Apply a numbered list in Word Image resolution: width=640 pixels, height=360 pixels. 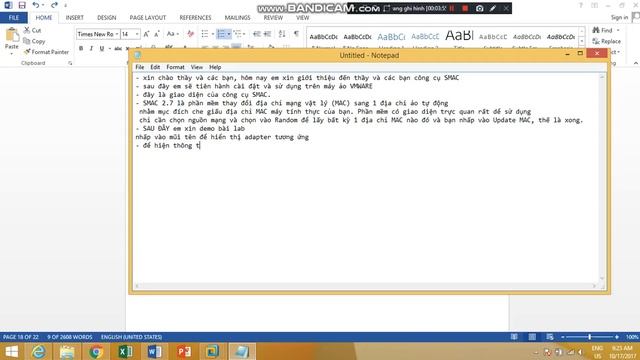click(x=221, y=34)
